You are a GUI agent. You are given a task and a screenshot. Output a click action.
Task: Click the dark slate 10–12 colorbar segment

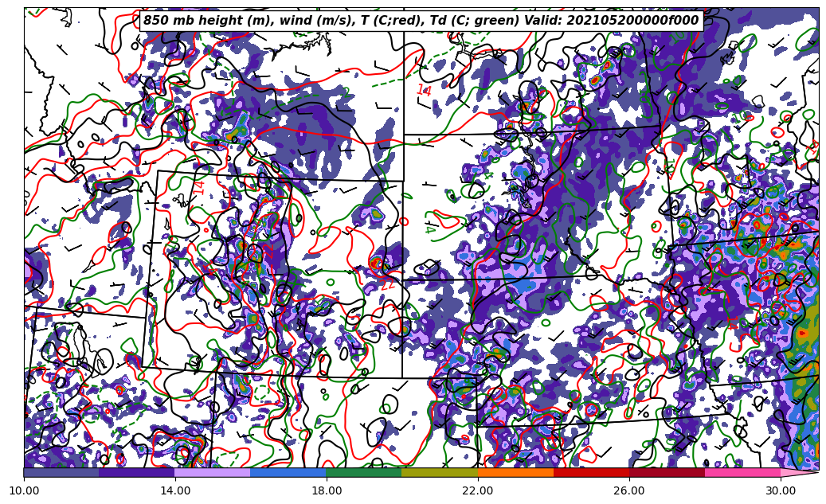61,472
